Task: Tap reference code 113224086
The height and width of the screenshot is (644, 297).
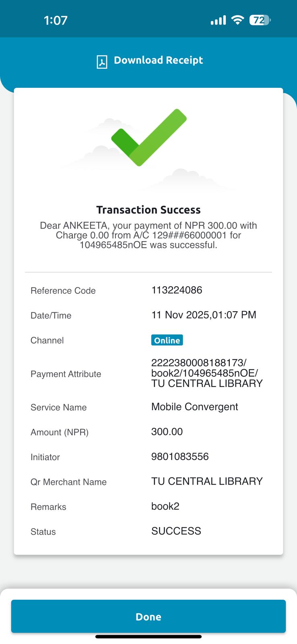Action: 177,290
